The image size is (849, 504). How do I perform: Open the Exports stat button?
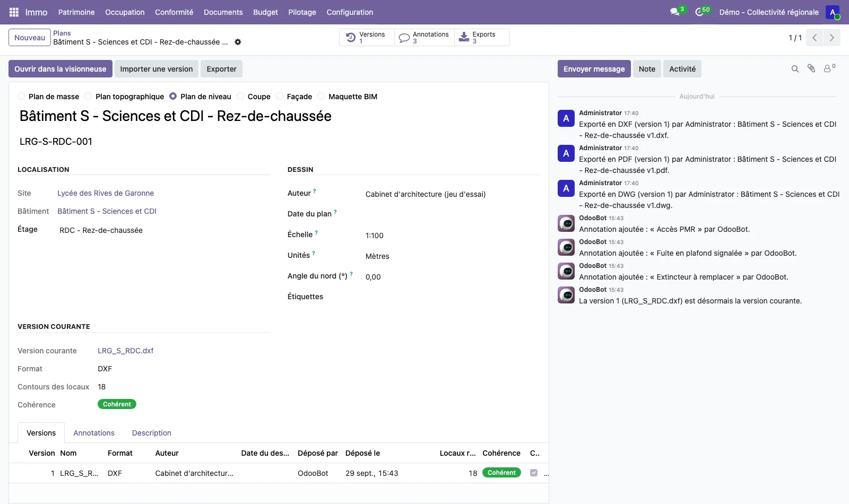pos(482,38)
